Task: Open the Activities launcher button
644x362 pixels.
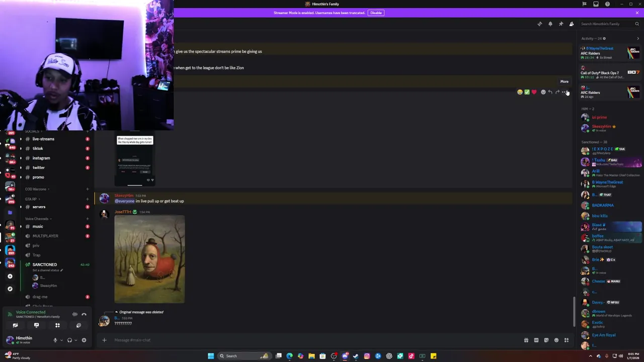Action: tap(57, 325)
